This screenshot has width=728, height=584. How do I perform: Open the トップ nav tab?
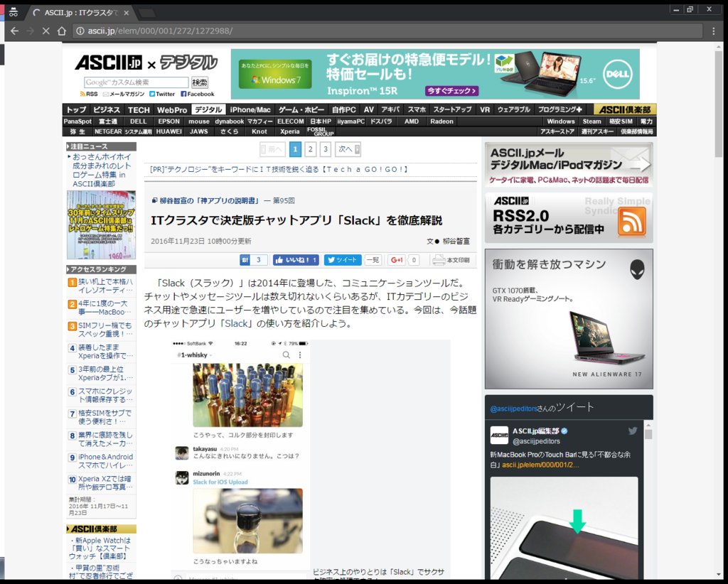pyautogui.click(x=76, y=110)
